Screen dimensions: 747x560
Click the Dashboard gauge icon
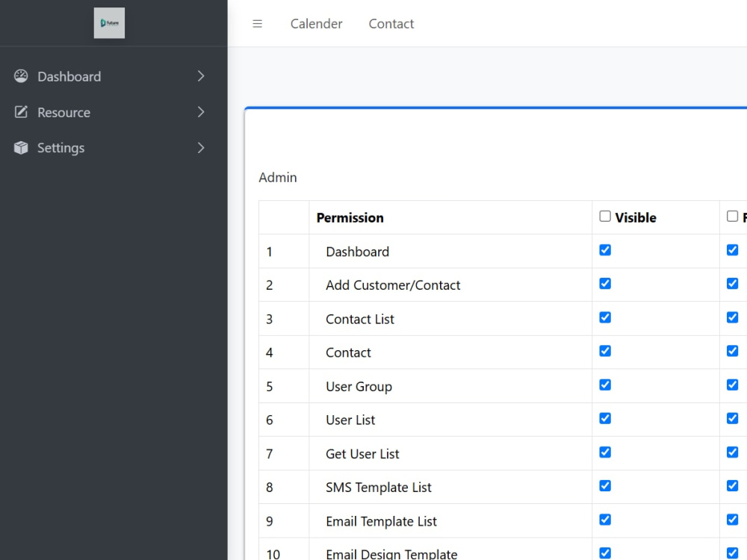[x=21, y=76]
